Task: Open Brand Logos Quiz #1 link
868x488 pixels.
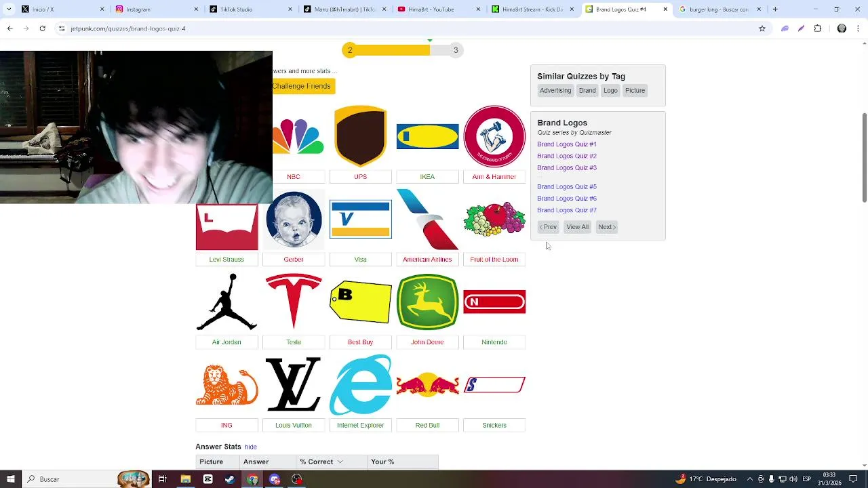Action: 567,144
